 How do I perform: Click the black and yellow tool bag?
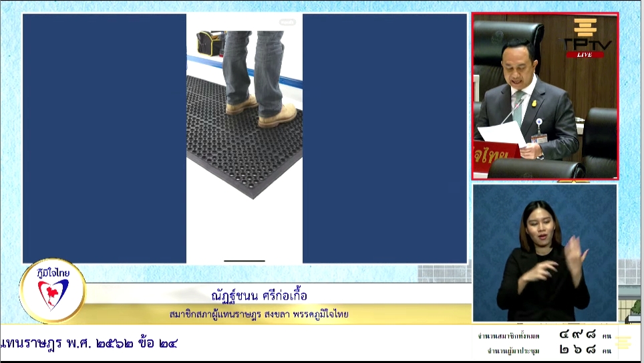208,43
